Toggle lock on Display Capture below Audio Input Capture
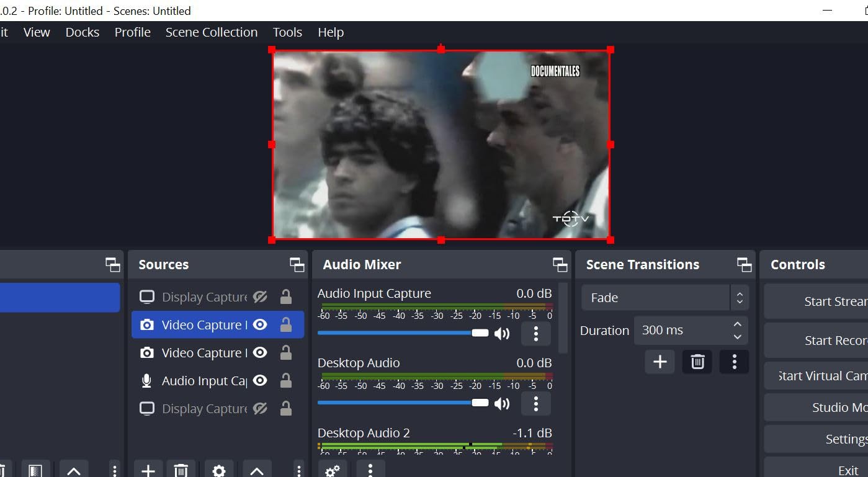This screenshot has height=477, width=868. pos(286,408)
